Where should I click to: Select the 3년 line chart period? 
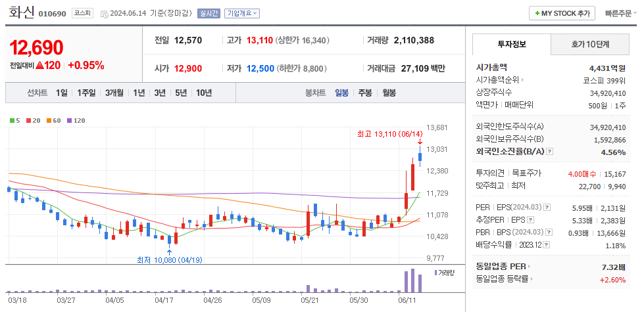pyautogui.click(x=160, y=93)
